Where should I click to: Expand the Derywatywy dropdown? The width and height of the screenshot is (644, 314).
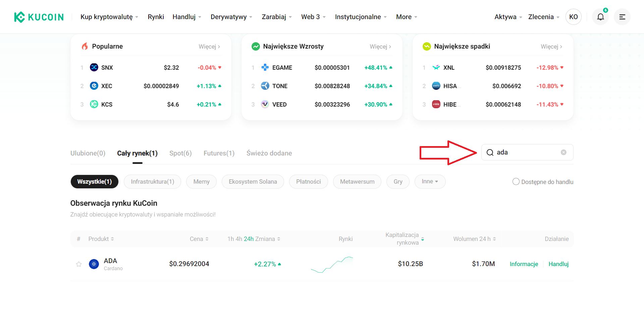click(x=231, y=17)
